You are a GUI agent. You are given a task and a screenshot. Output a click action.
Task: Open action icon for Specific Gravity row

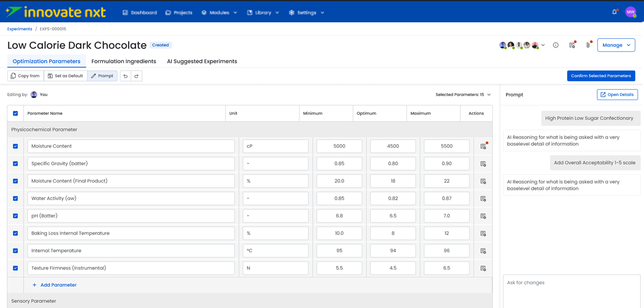[x=483, y=164]
